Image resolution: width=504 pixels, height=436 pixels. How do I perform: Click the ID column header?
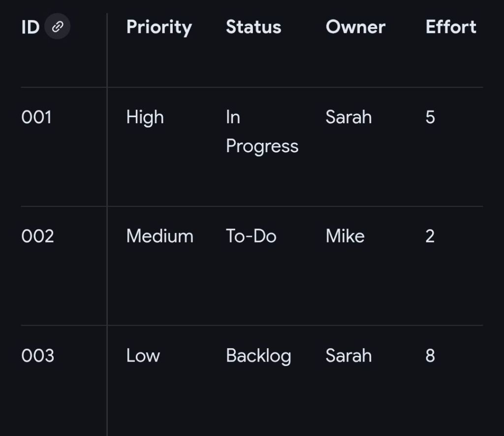click(x=30, y=27)
